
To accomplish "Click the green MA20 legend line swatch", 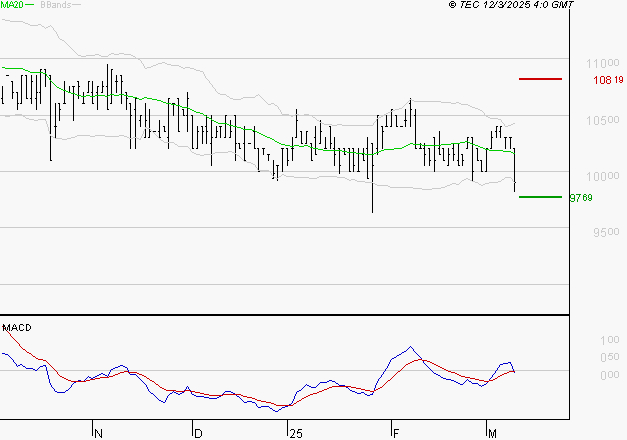I will point(29,4).
